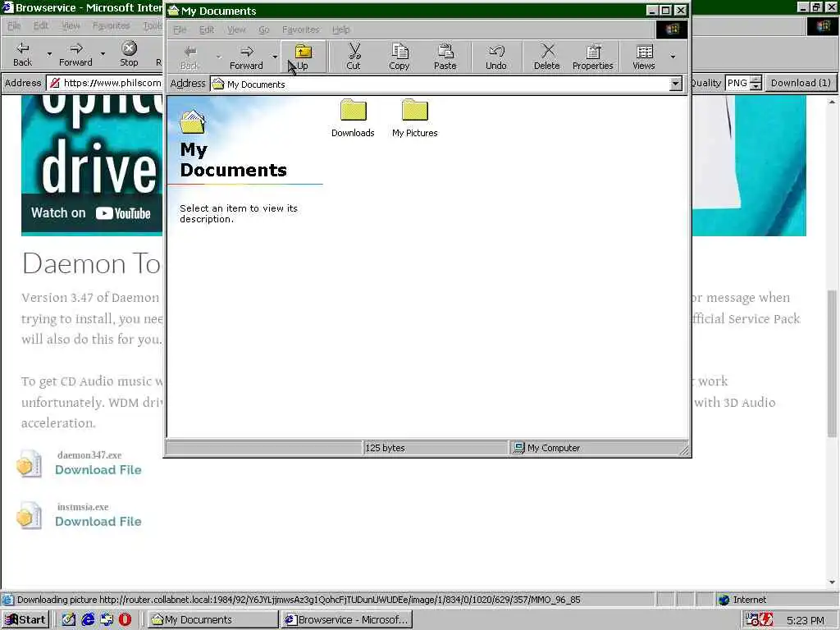
Task: Click Back in Internet Explorer toolbar
Action: coord(22,54)
